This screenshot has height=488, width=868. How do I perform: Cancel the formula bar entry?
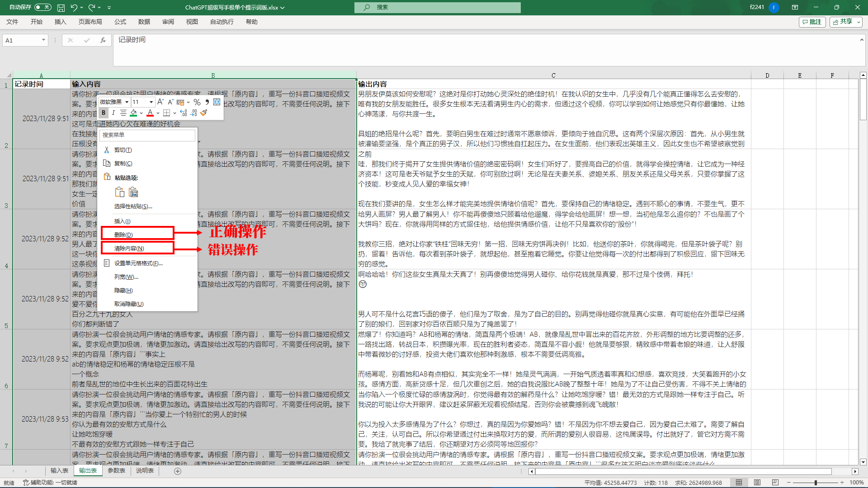(x=70, y=40)
